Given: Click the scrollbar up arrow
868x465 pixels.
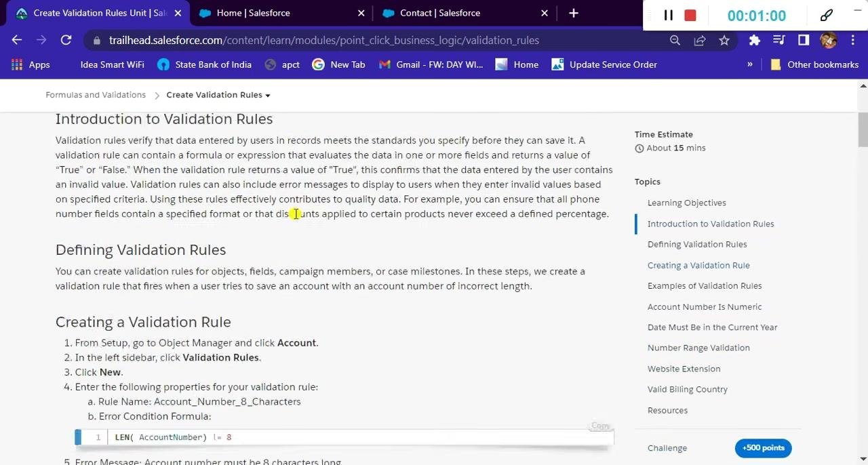Looking at the screenshot, I should click(863, 85).
